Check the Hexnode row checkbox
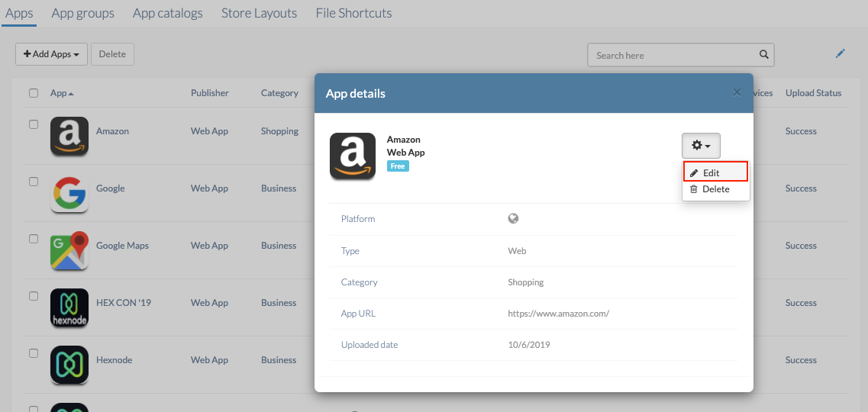This screenshot has width=868, height=412. point(34,352)
